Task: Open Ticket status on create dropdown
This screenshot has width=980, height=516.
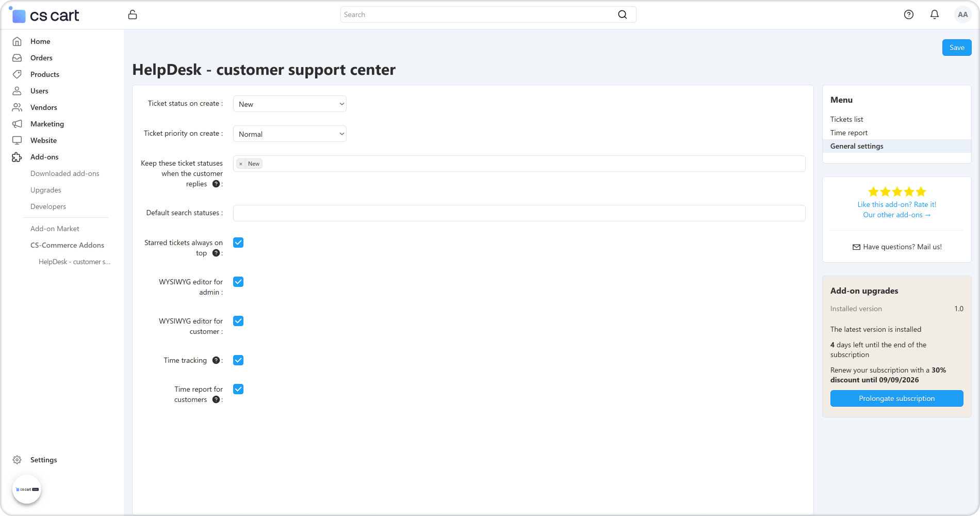Action: (290, 104)
